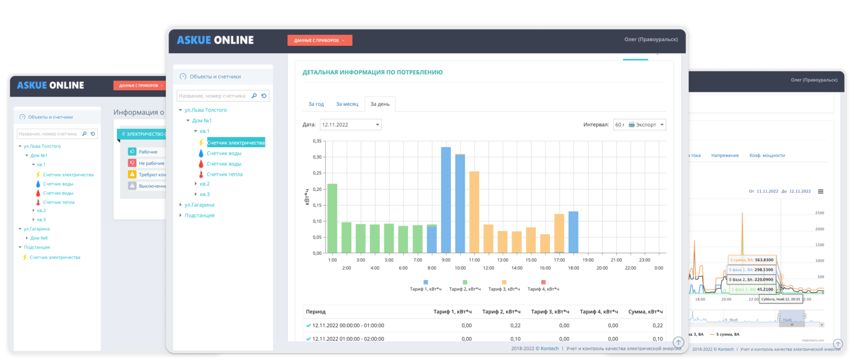Open the chart hamburger menu icon in right window

click(x=820, y=191)
